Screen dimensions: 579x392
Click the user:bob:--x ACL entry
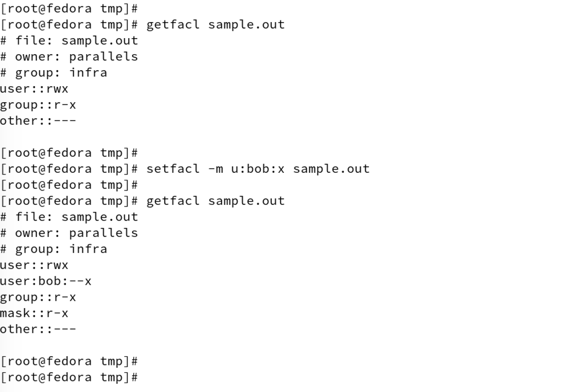tap(45, 281)
